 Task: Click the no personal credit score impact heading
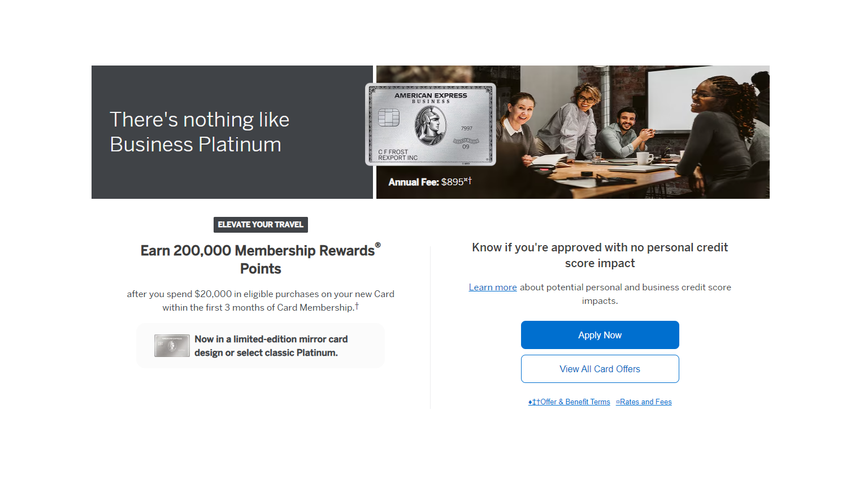(x=600, y=255)
